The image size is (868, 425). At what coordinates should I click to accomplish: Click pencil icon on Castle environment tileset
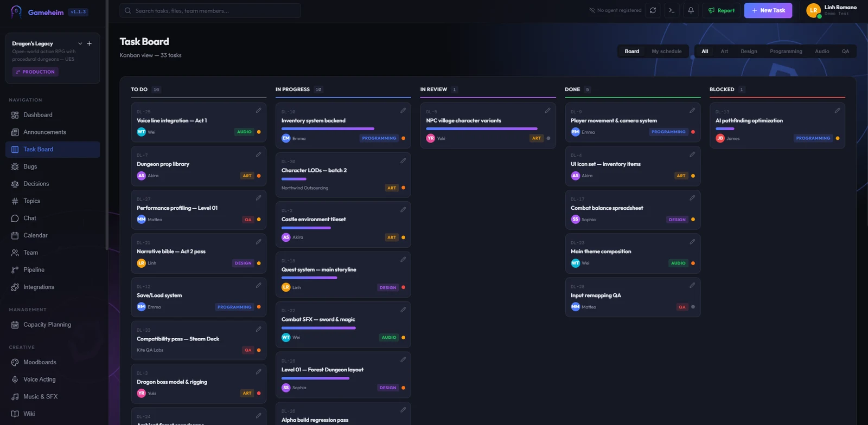point(403,210)
